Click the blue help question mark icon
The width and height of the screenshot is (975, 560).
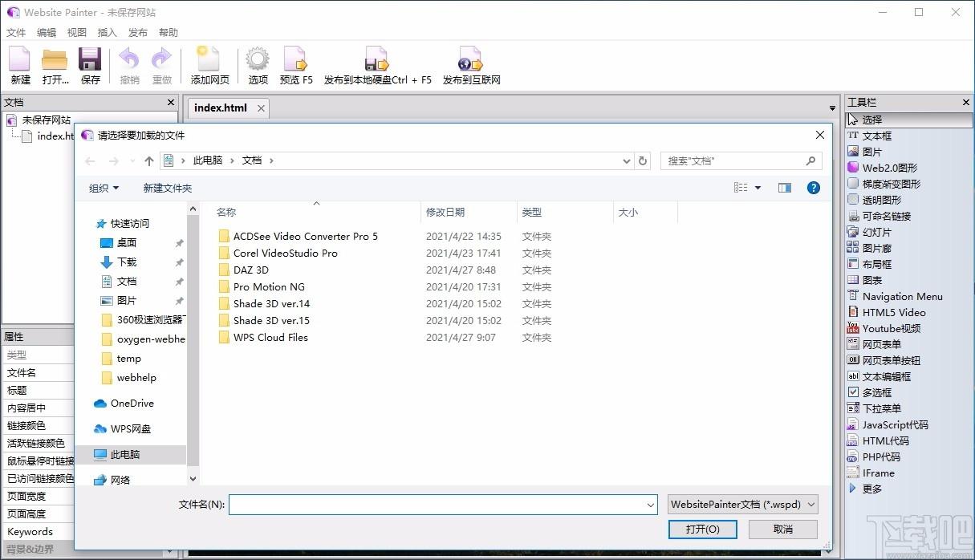pyautogui.click(x=813, y=188)
